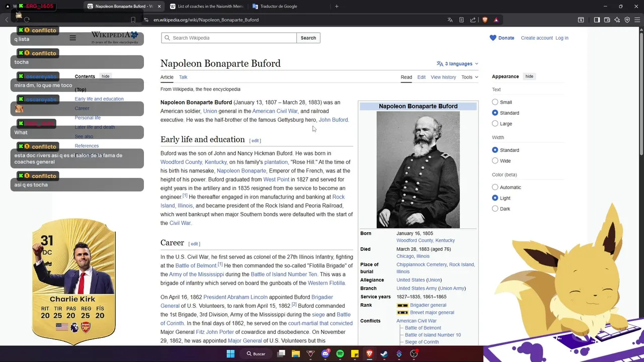Select Standard width radio button
This screenshot has height=362, width=644.
495,150
